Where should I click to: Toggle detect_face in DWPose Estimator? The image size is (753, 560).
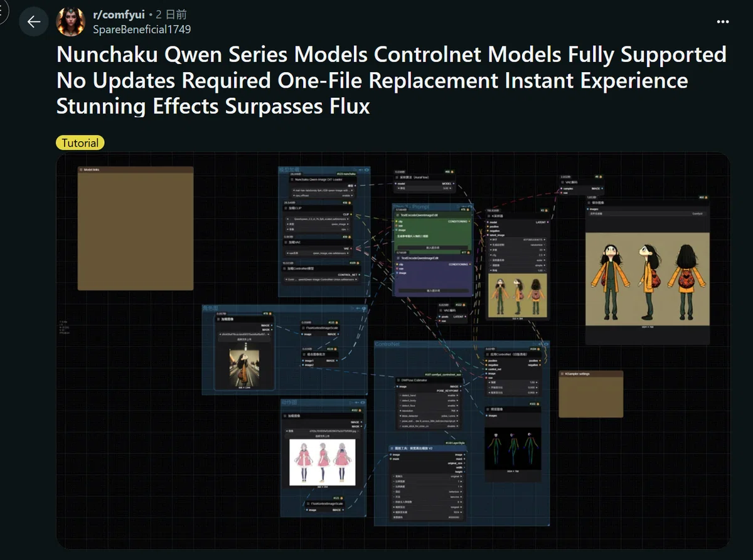pos(430,406)
